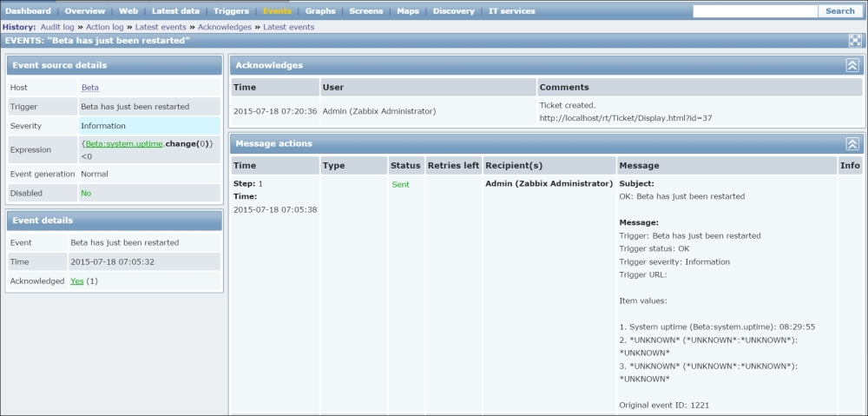Switch to the Maps tab
868x416 pixels.
tap(407, 11)
